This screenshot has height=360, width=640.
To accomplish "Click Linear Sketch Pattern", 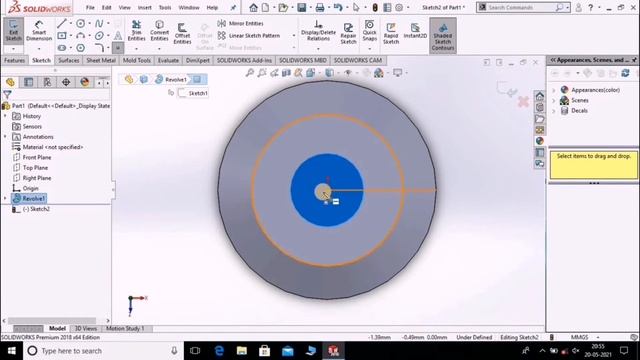I will (249, 36).
